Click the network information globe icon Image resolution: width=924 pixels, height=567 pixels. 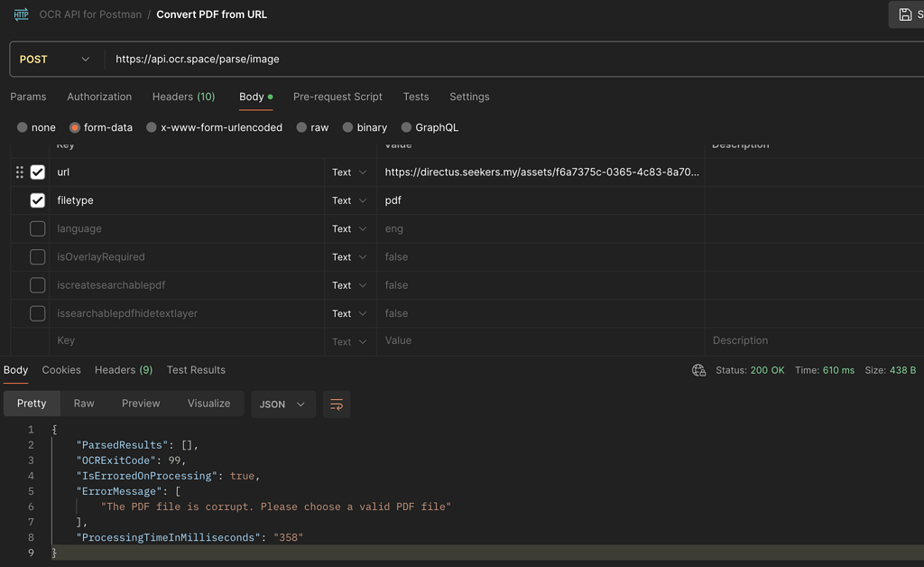pos(698,370)
